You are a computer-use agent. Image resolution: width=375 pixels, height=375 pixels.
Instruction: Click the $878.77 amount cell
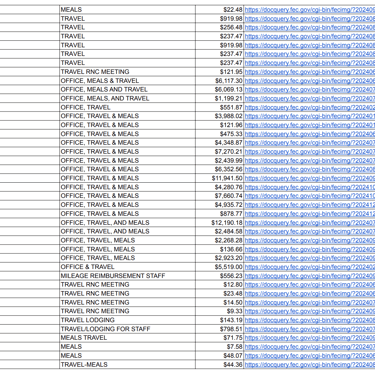[x=220, y=214]
